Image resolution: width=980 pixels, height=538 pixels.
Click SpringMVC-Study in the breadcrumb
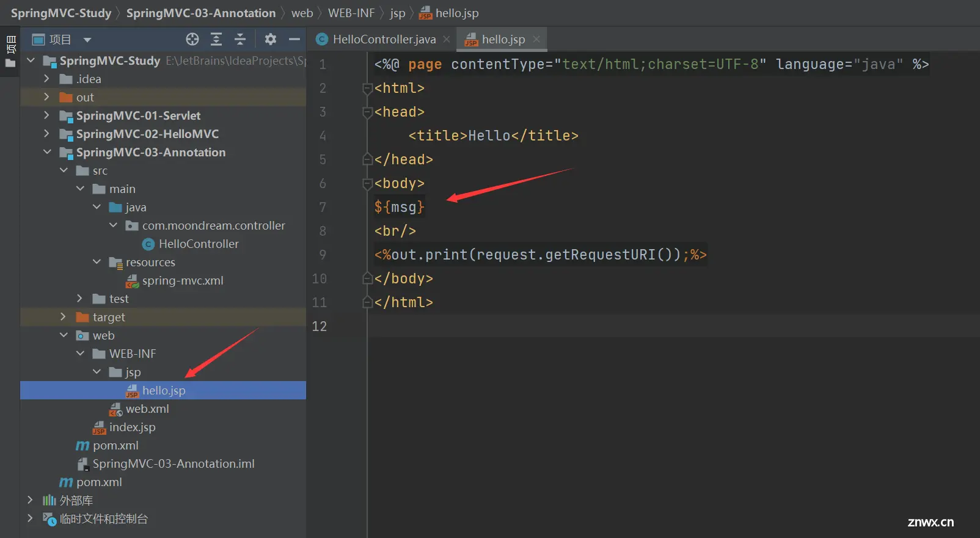pos(61,13)
